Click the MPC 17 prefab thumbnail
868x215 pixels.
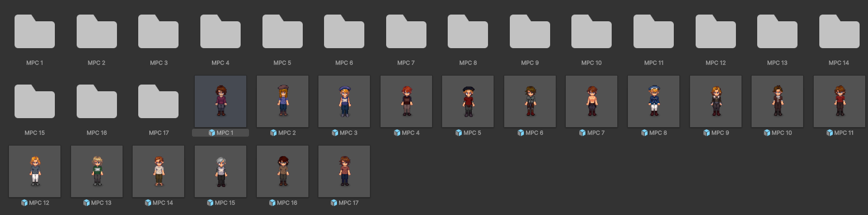(344, 171)
